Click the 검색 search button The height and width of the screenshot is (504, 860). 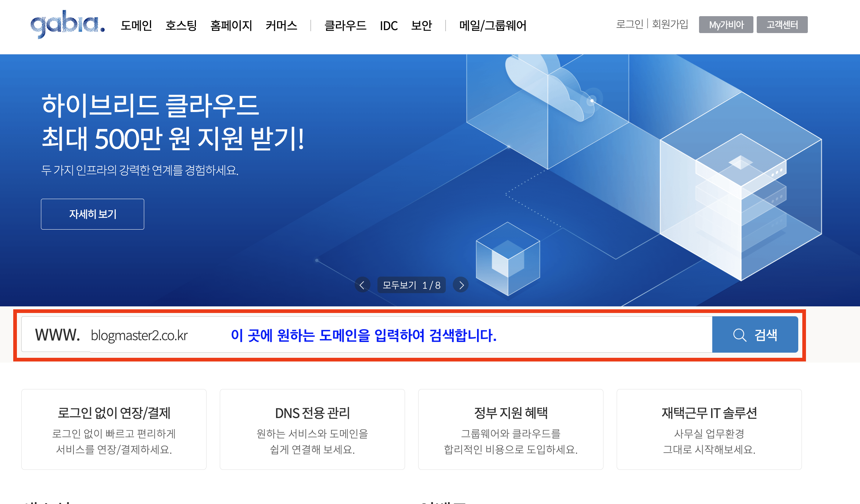755,335
